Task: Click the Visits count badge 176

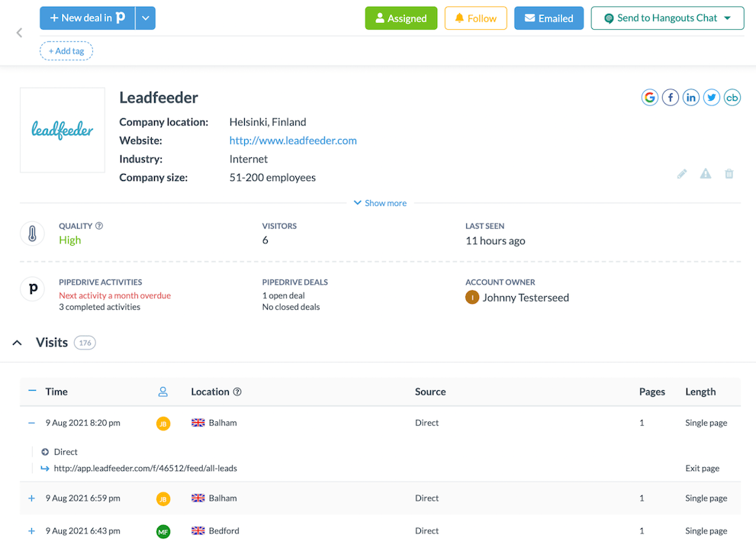Action: pyautogui.click(x=85, y=343)
